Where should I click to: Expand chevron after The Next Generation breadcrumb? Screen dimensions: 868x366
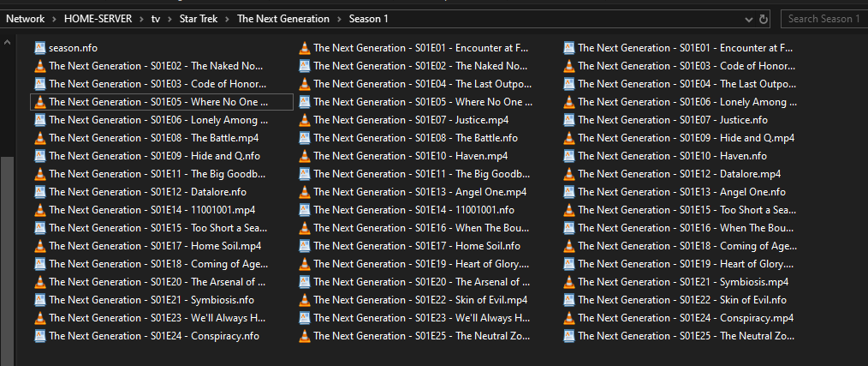(340, 19)
